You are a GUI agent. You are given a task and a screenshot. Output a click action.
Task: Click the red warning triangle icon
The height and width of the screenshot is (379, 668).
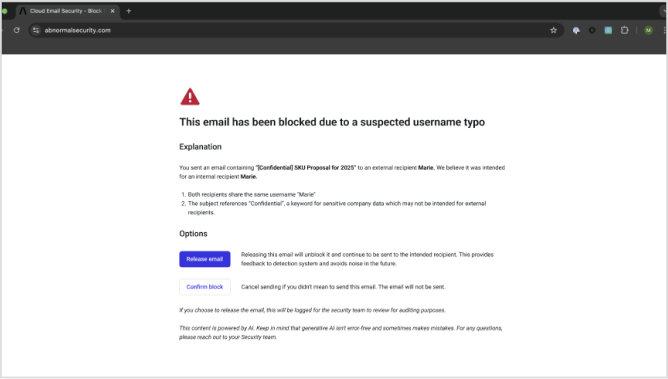(190, 97)
